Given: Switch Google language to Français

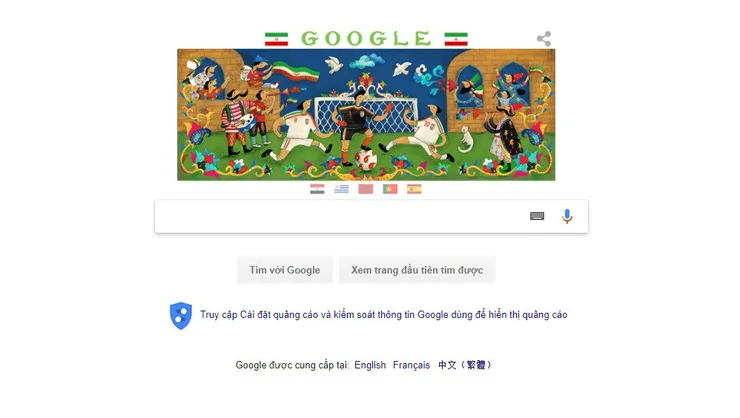Looking at the screenshot, I should click(x=411, y=365).
